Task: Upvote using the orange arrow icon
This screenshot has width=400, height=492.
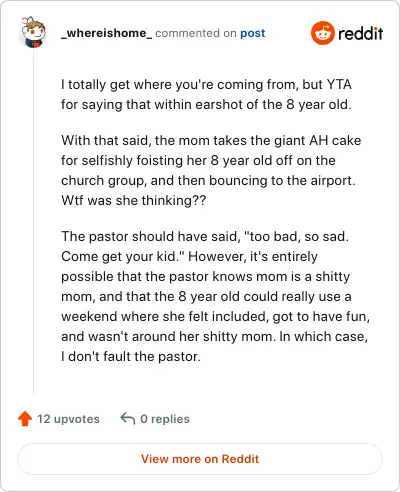Action: (x=25, y=419)
